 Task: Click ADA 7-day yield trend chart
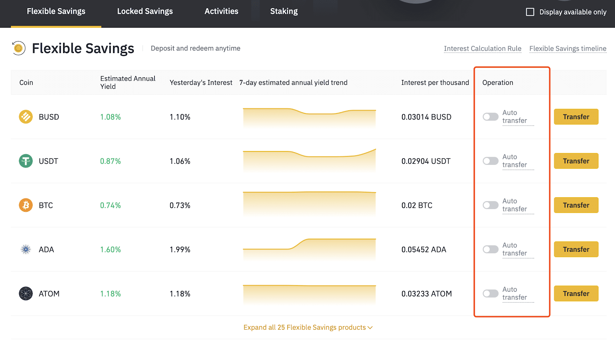(309, 250)
